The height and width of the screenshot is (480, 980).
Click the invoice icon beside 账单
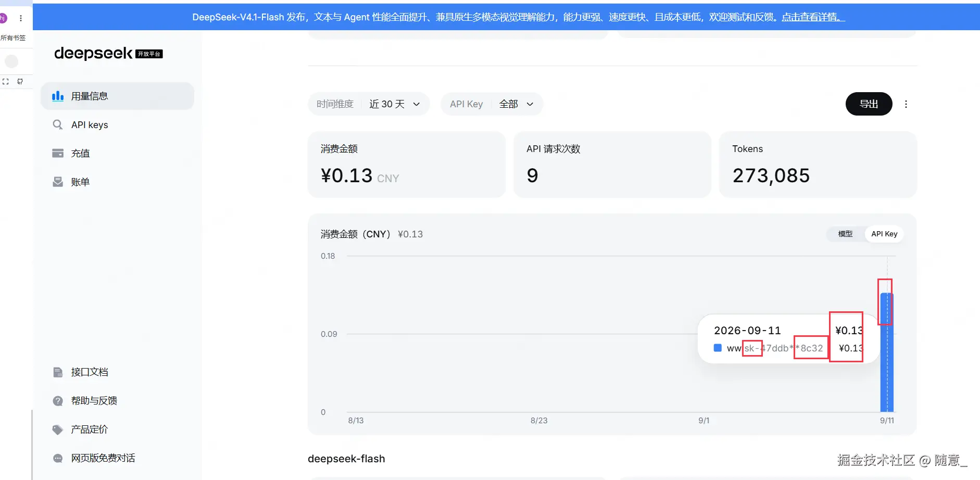[x=58, y=182]
